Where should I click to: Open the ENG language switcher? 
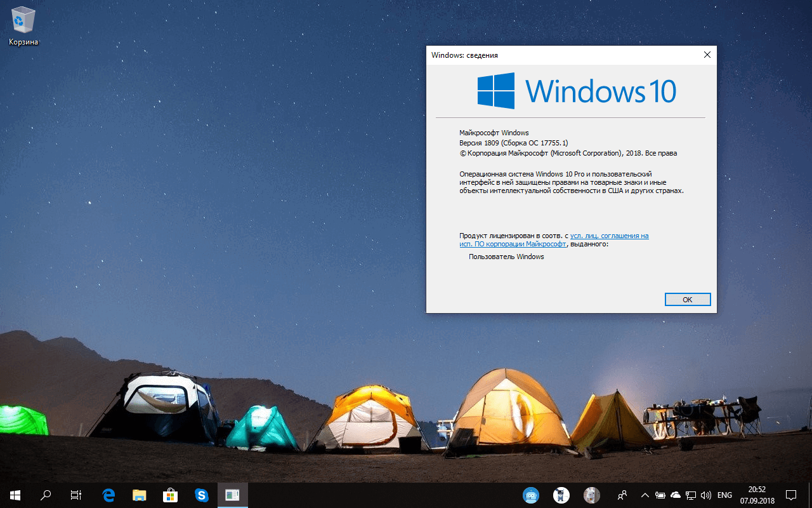pos(723,495)
